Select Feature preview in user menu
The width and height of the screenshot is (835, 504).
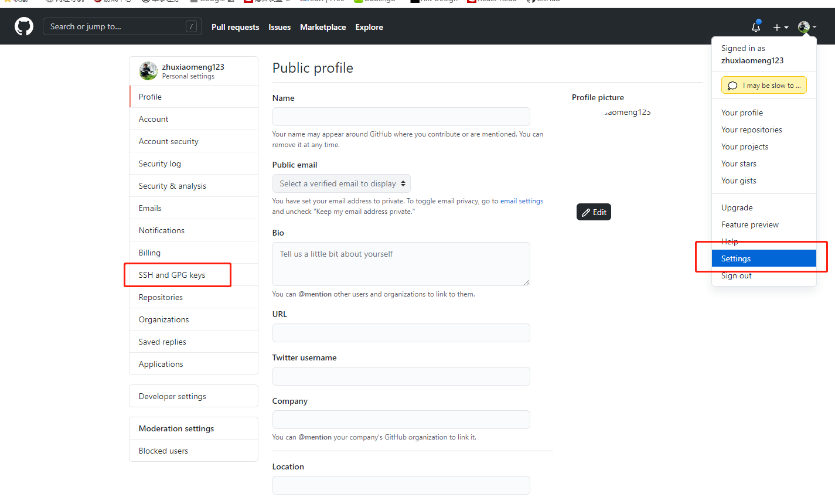tap(764, 224)
